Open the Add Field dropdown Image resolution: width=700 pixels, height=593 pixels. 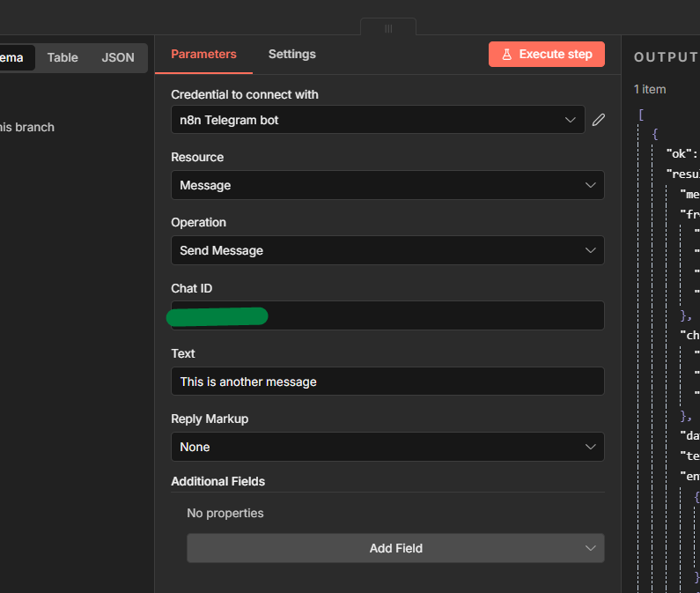pyautogui.click(x=395, y=548)
